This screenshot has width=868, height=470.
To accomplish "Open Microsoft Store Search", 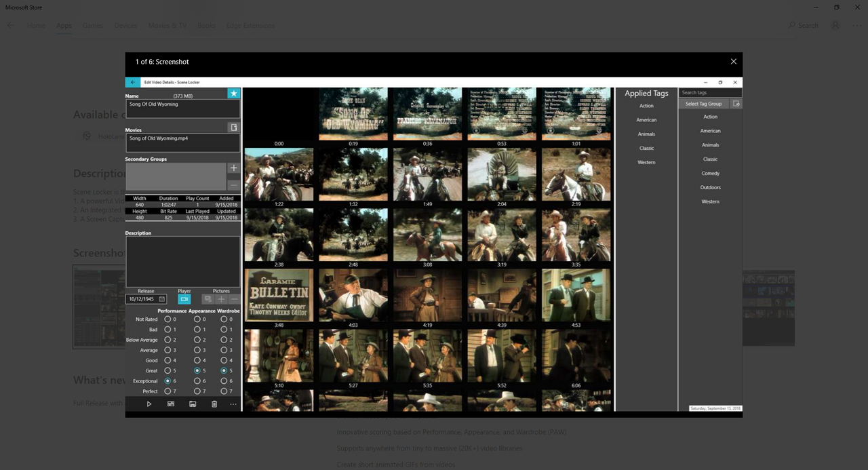I will [804, 26].
